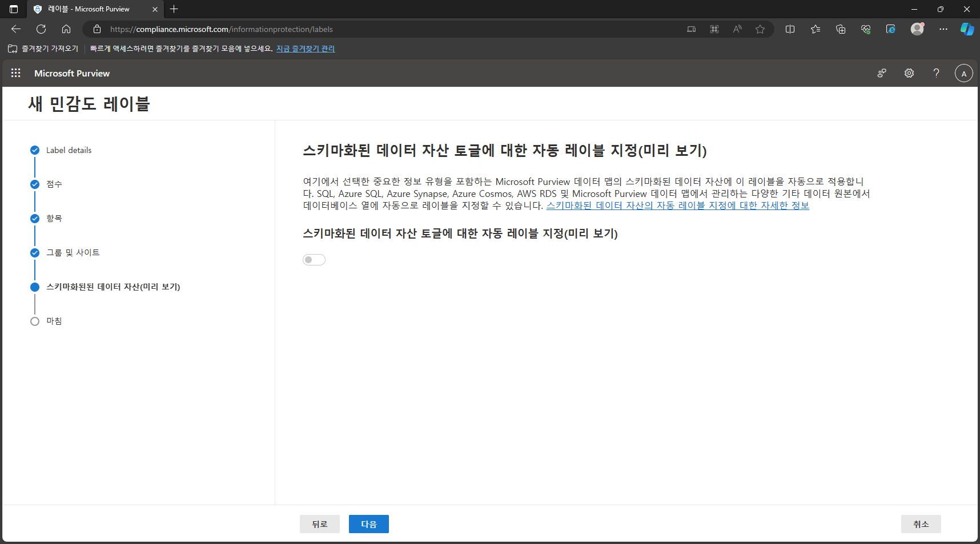Toggle read aloud icon in address bar
980x544 pixels.
point(737,29)
